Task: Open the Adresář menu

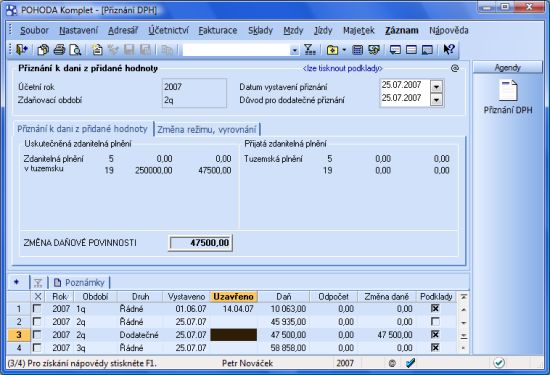Action: 123,31
